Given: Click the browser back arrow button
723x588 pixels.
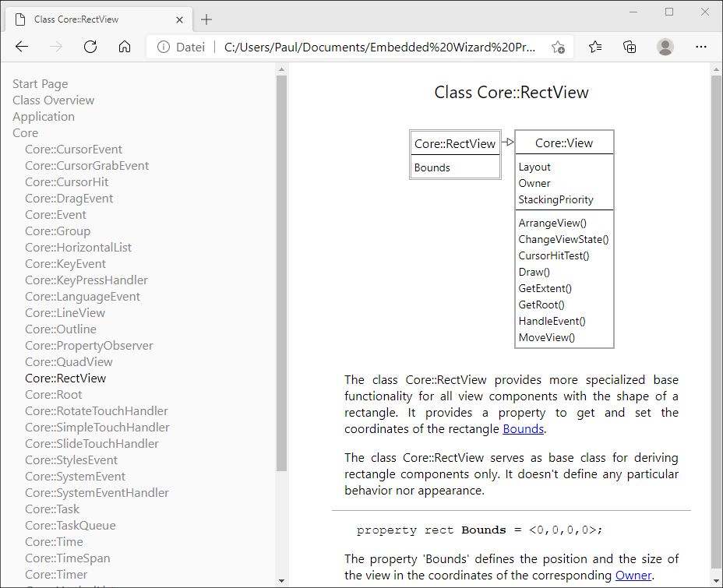Looking at the screenshot, I should [22, 47].
